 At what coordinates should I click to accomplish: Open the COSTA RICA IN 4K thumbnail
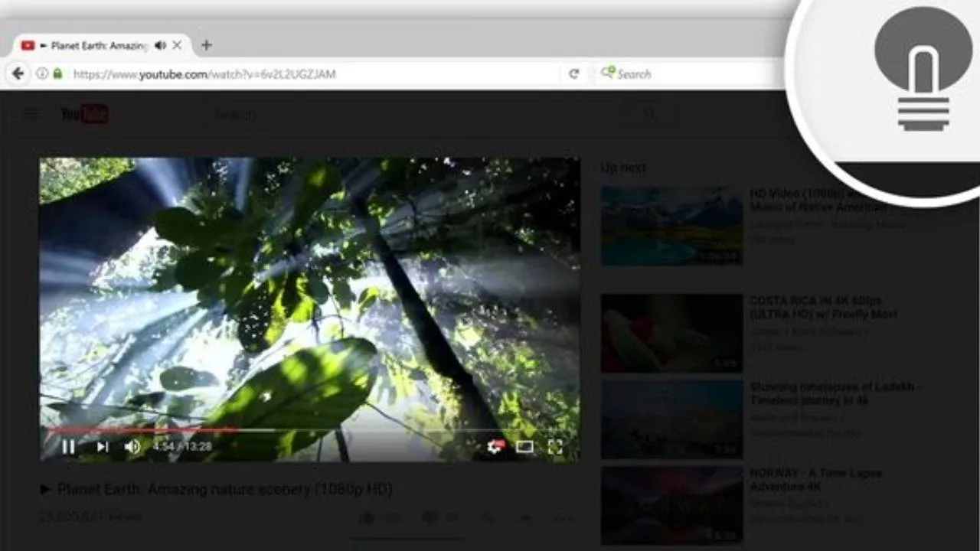coord(671,333)
